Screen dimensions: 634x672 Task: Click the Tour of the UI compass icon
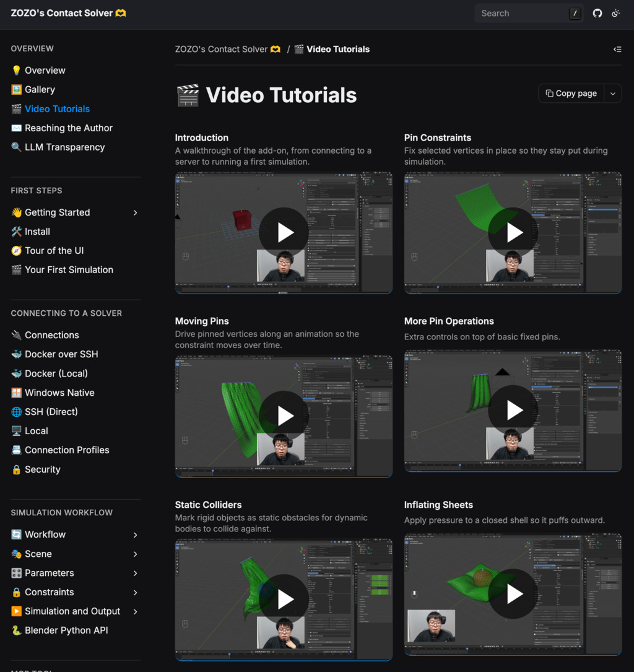pyautogui.click(x=16, y=251)
